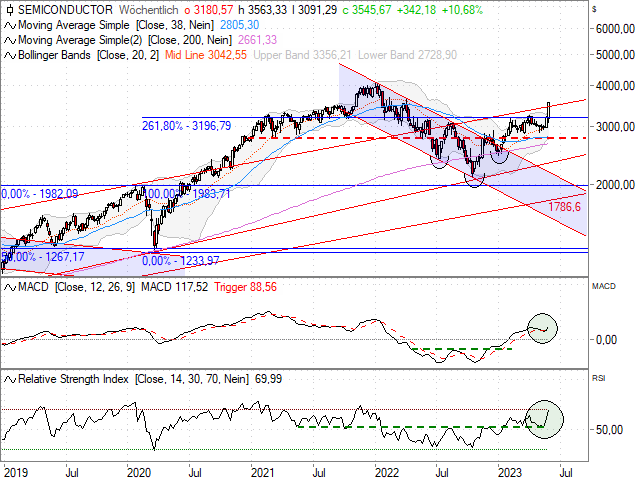
Task: Click the candlestick icon beside SEMICONDUCTOR
Action: click(x=9, y=10)
